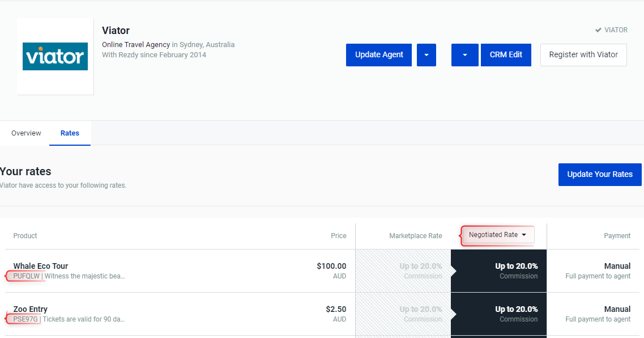644x338 pixels.
Task: Click the Your rates heading
Action: (25, 171)
